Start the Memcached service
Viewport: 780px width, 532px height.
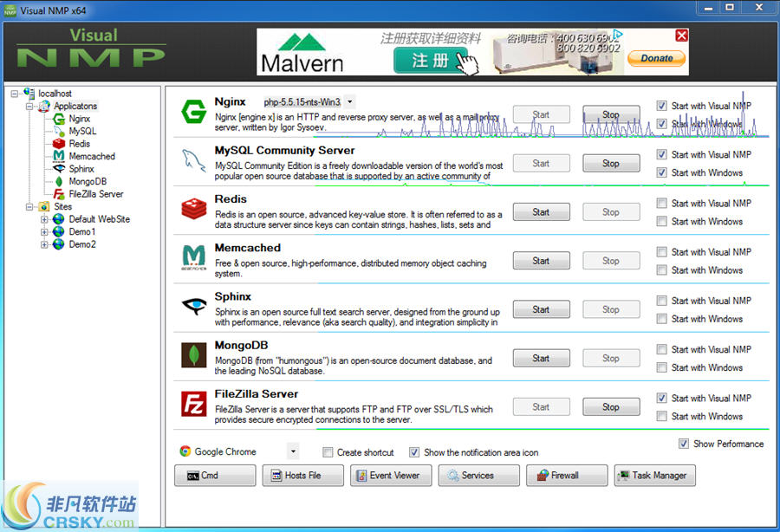[x=541, y=260]
